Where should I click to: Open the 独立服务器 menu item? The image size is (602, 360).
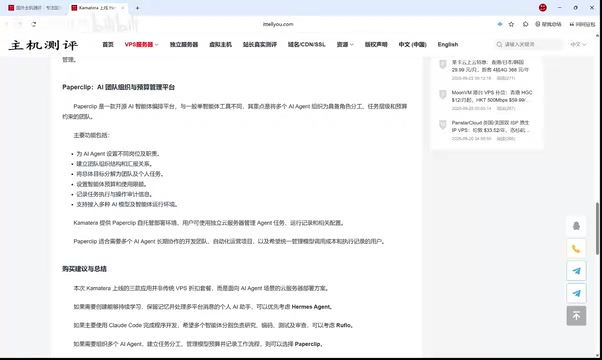pos(184,45)
